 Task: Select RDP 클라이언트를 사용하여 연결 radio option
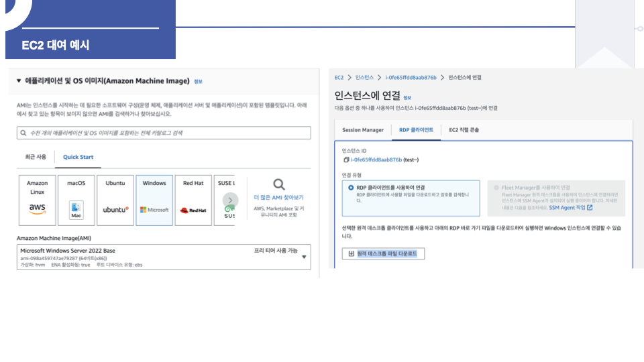point(351,188)
